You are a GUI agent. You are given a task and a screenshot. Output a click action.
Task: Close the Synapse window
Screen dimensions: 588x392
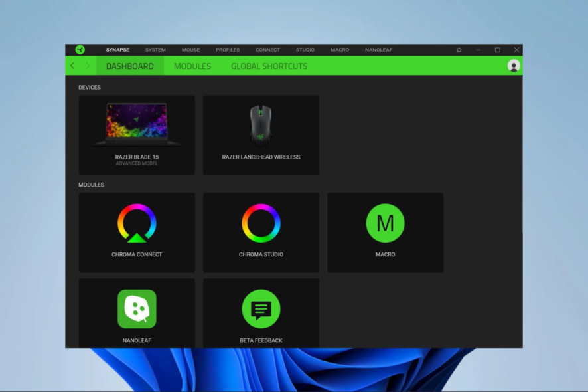(516, 50)
